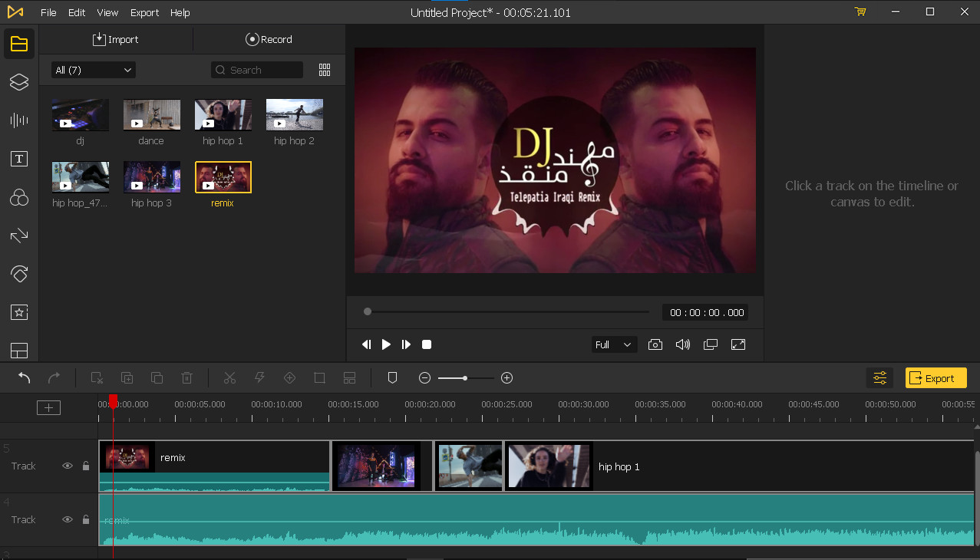Screen dimensions: 980x560
Task: Toggle the fullscreen preview mode
Action: (737, 344)
